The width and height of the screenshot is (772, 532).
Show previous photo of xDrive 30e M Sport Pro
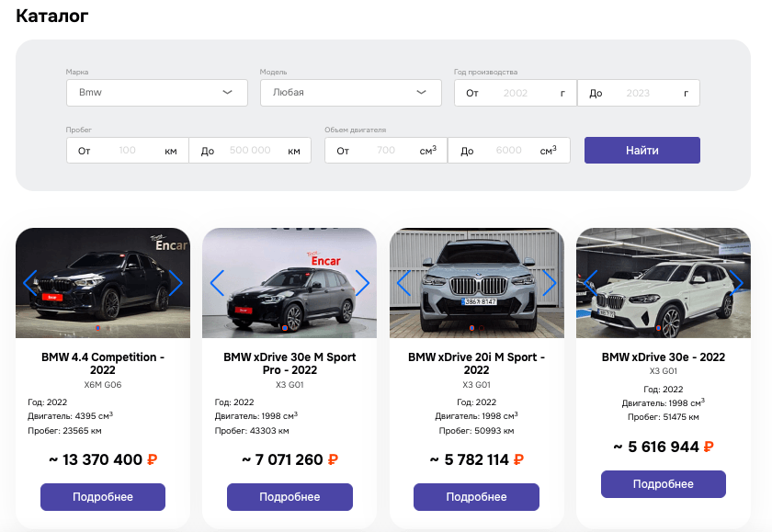point(217,283)
